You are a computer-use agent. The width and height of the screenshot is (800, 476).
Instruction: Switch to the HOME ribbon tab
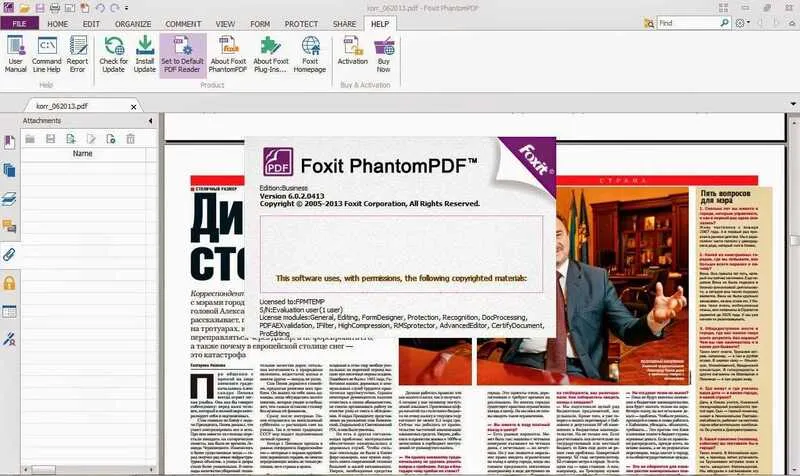click(x=58, y=24)
